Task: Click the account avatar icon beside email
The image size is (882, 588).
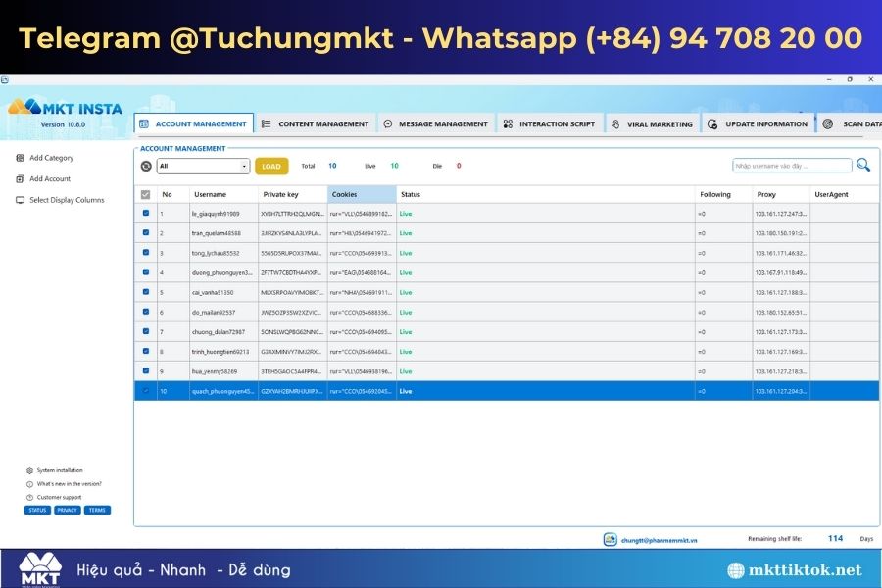Action: (611, 540)
